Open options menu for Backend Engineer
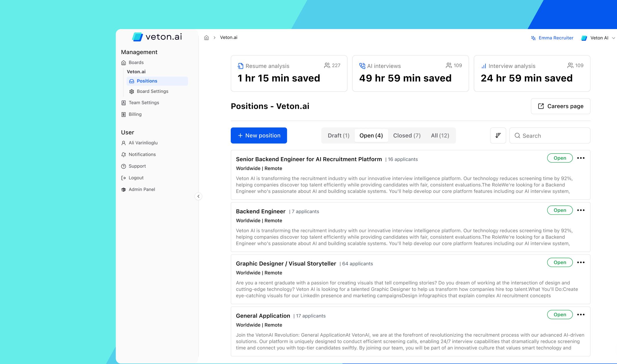Image resolution: width=617 pixels, height=364 pixels. [x=581, y=210]
